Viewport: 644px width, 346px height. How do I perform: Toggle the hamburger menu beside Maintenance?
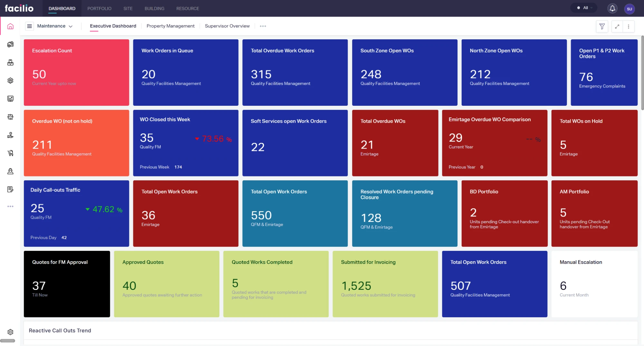click(x=29, y=26)
